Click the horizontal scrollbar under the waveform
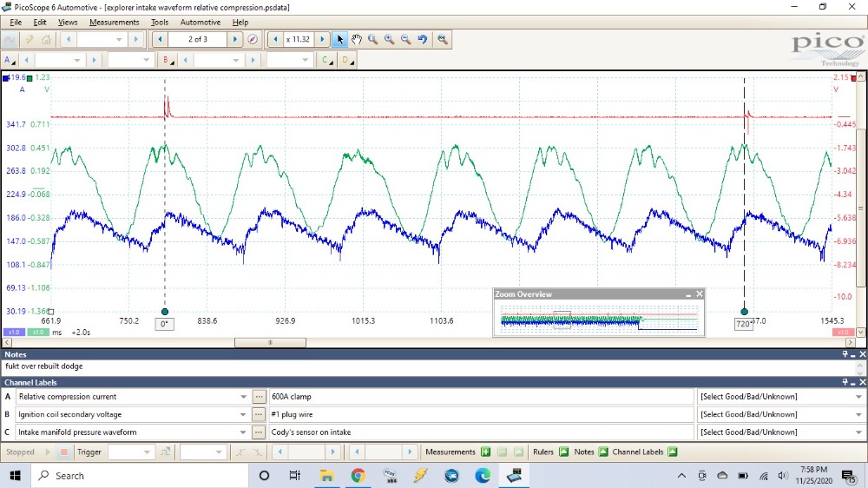The height and width of the screenshot is (488, 868). [269, 342]
